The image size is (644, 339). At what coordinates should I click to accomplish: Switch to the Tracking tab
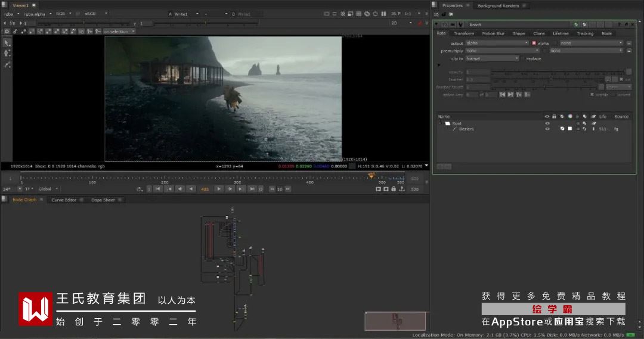(585, 33)
